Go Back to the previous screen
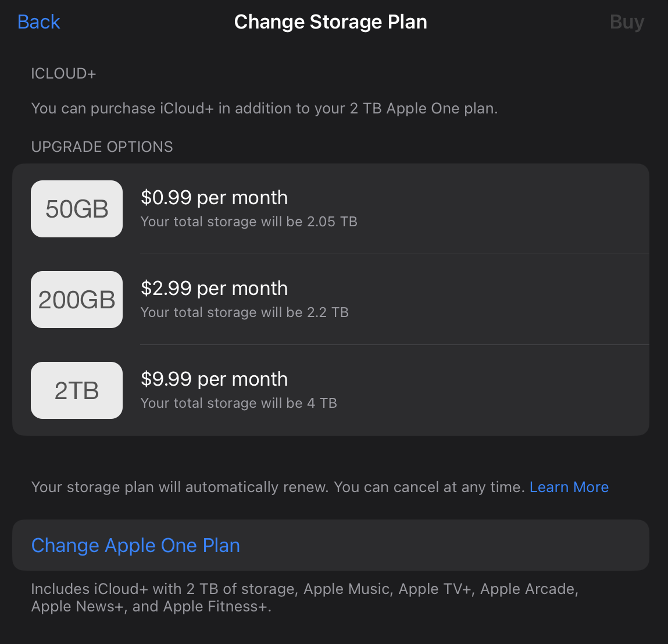This screenshot has width=668, height=644. pos(38,22)
